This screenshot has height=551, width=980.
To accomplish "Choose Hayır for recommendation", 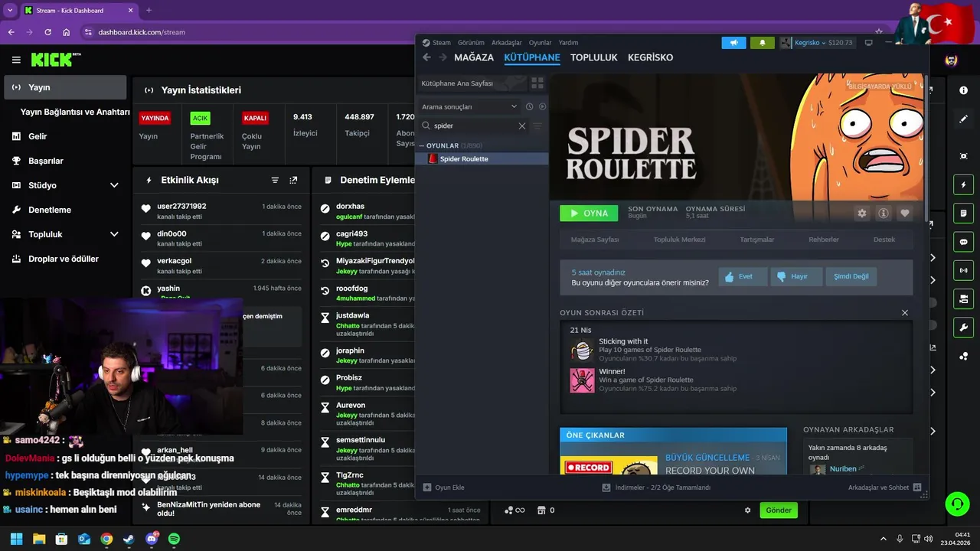I will [x=796, y=276].
